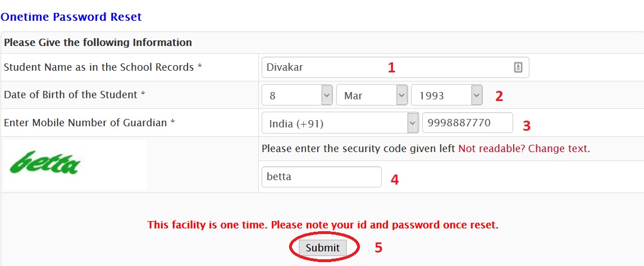This screenshot has width=644, height=266.
Task: Open the birth day dropdown showing 8
Action: click(x=298, y=95)
